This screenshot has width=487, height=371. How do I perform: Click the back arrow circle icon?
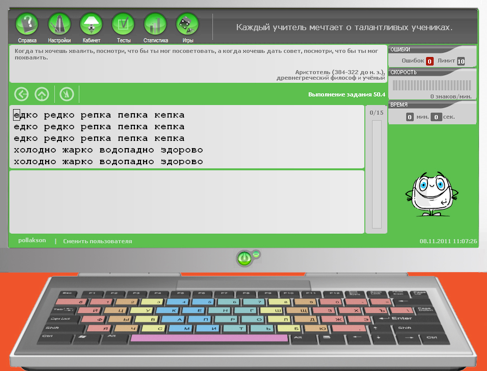pyautogui.click(x=22, y=94)
